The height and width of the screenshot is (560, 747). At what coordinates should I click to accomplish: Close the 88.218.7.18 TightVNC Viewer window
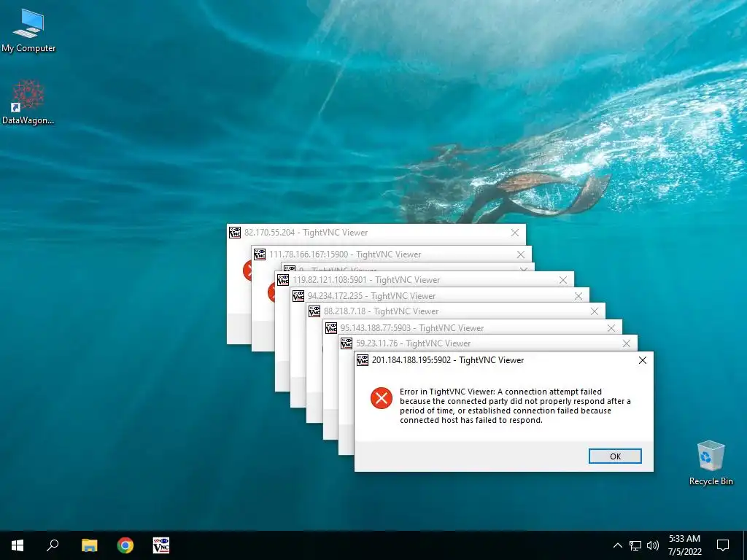[x=595, y=311]
